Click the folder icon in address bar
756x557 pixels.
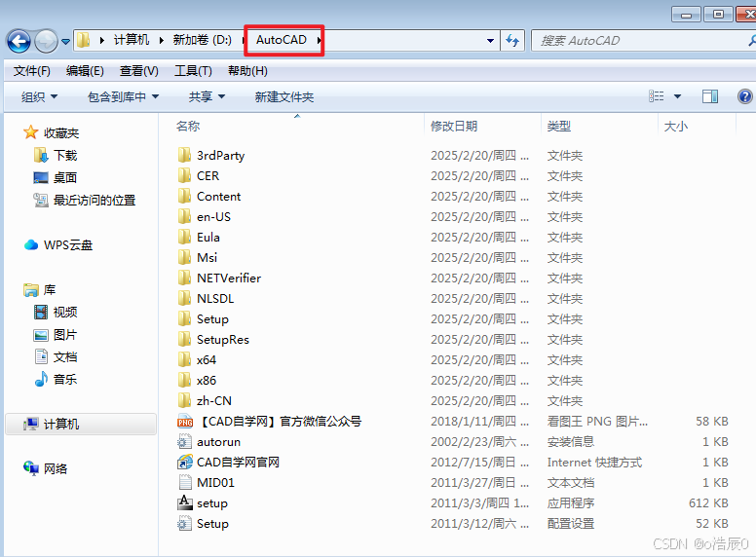[x=84, y=40]
